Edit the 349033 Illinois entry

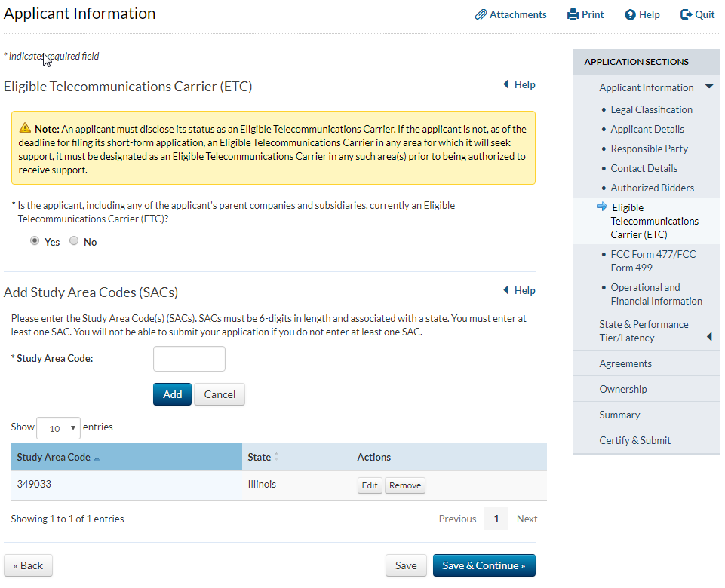370,486
